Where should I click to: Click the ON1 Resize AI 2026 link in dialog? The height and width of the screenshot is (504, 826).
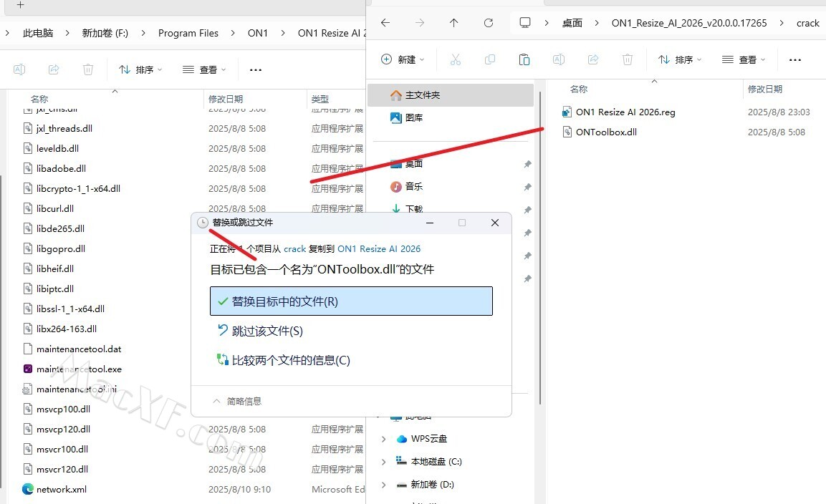379,248
